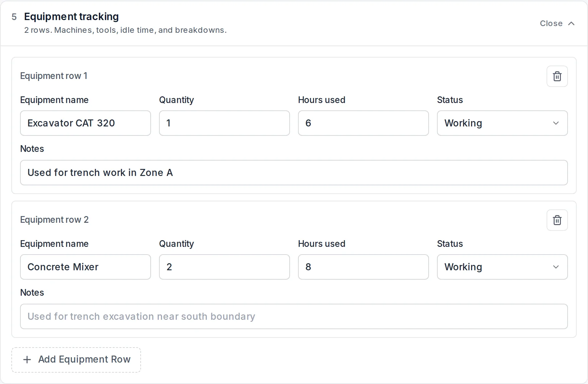Image resolution: width=588 pixels, height=384 pixels.
Task: Focus Quantity field in Equipment row 1
Action: click(x=225, y=123)
